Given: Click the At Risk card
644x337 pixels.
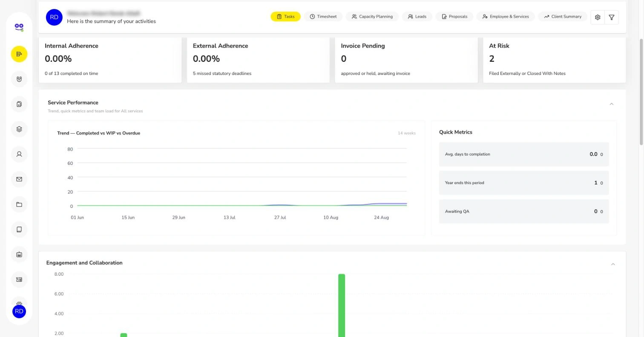Looking at the screenshot, I should [x=555, y=60].
